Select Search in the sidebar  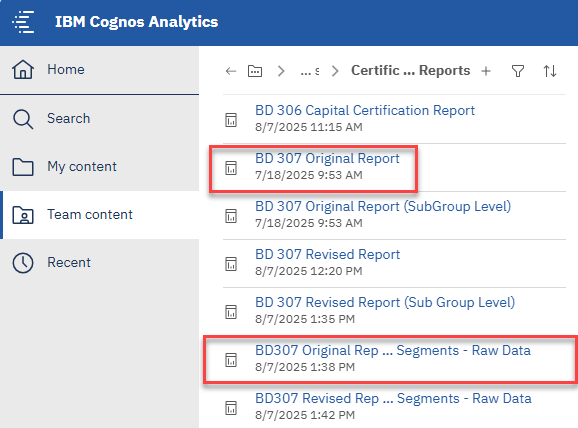[x=100, y=119]
